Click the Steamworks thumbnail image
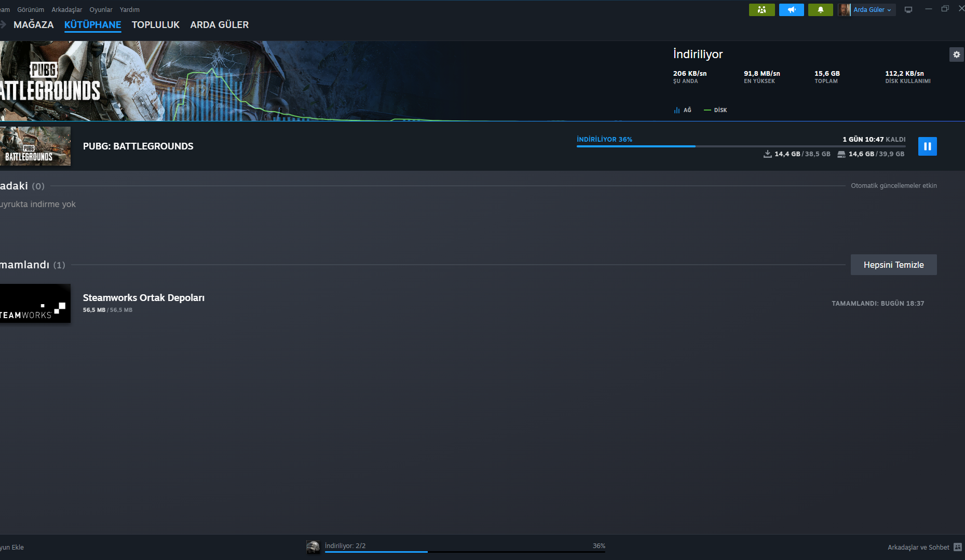The width and height of the screenshot is (965, 560). (x=35, y=304)
